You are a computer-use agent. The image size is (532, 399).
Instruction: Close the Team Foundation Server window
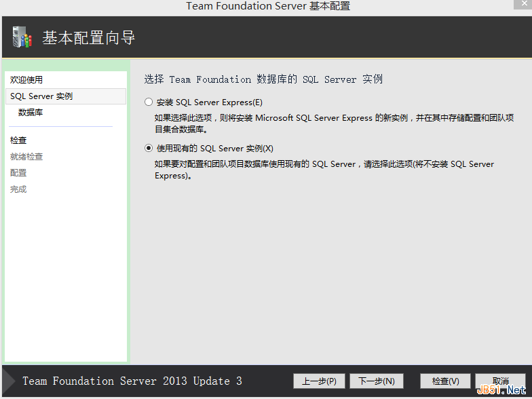tap(524, 3)
